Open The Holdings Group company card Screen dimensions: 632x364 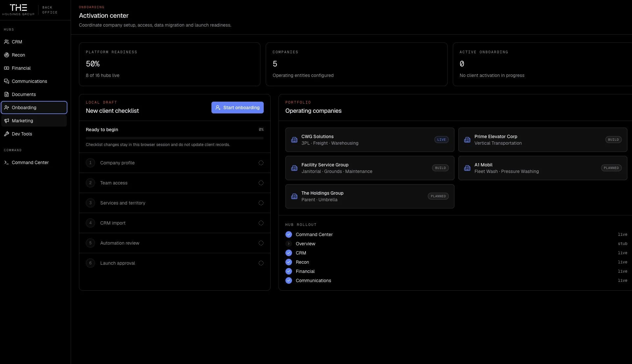(370, 196)
